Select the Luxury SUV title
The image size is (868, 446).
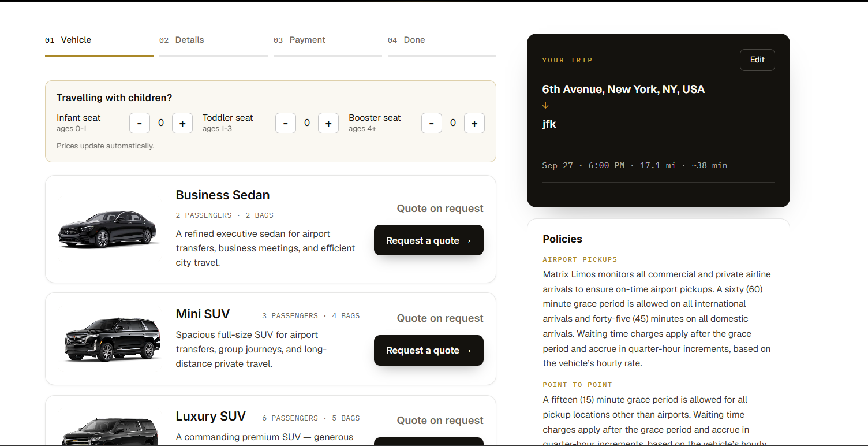coord(211,417)
